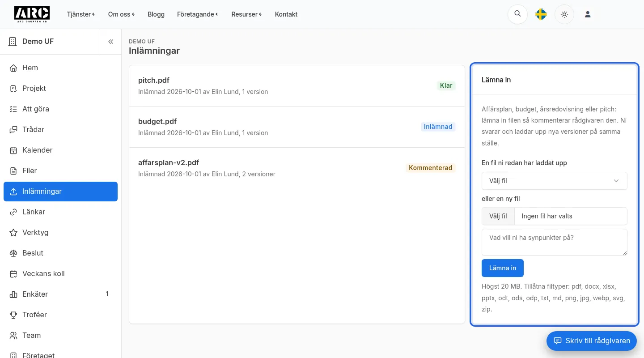This screenshot has height=358, width=644.
Task: Open the Välj fil dropdown for uploaded files
Action: click(555, 181)
